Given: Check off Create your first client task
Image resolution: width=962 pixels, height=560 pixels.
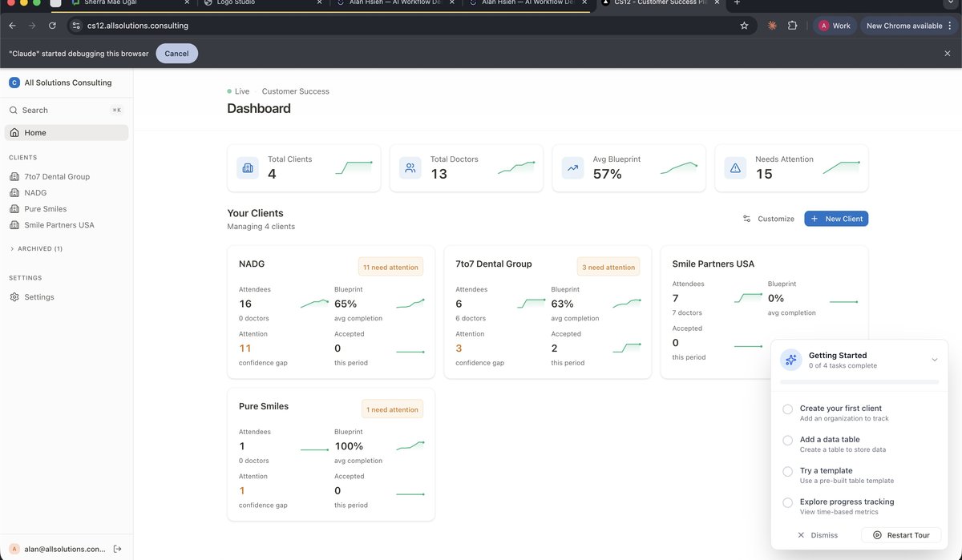Looking at the screenshot, I should click(x=787, y=409).
